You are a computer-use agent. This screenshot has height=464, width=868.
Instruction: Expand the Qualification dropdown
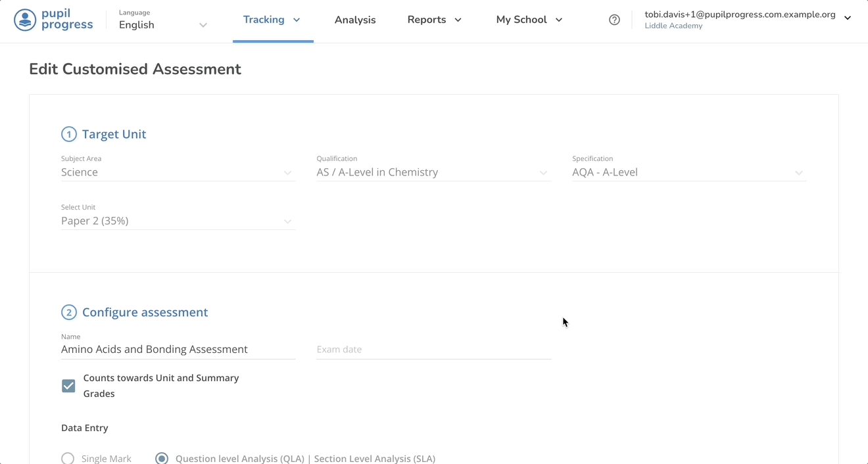[x=433, y=172]
